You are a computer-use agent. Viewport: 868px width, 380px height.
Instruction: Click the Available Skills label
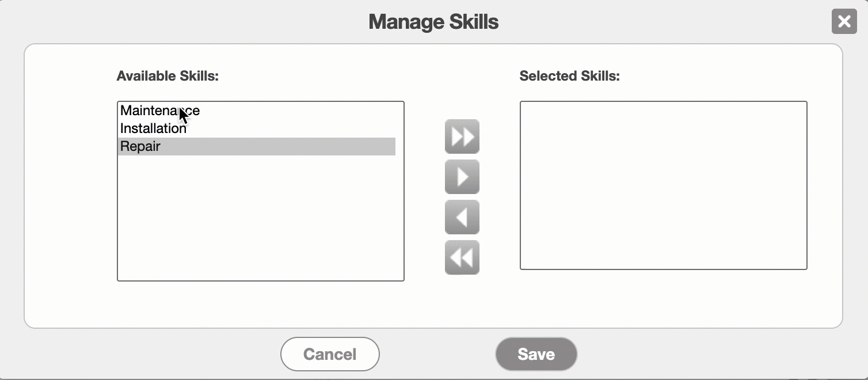tap(167, 76)
